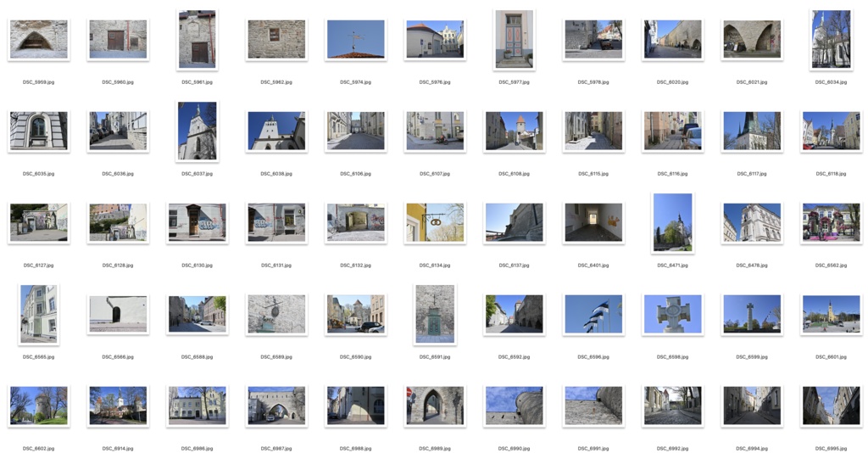868x453 pixels.
Task: Select the DSC_6991.jpg thumbnail
Action: point(593,406)
